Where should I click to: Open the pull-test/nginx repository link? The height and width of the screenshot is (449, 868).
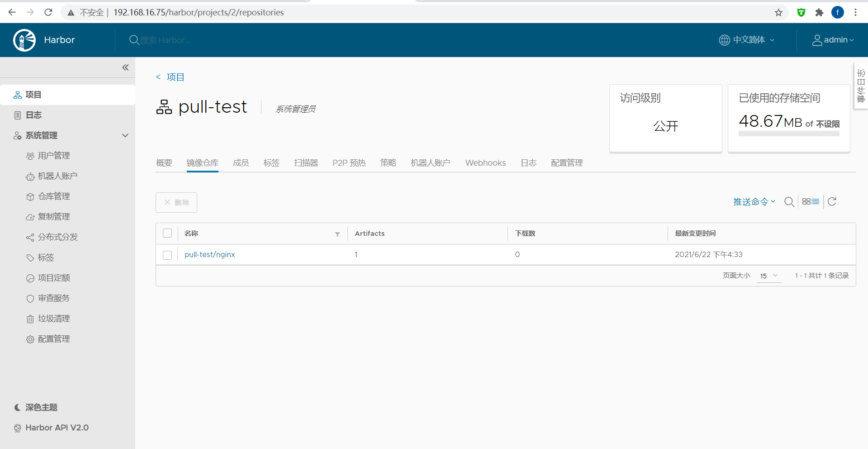209,254
